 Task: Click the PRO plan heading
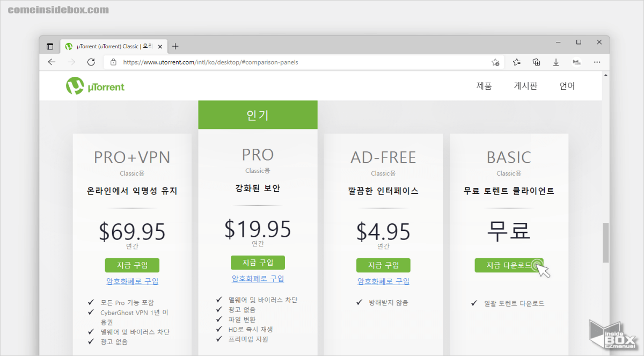(x=258, y=155)
